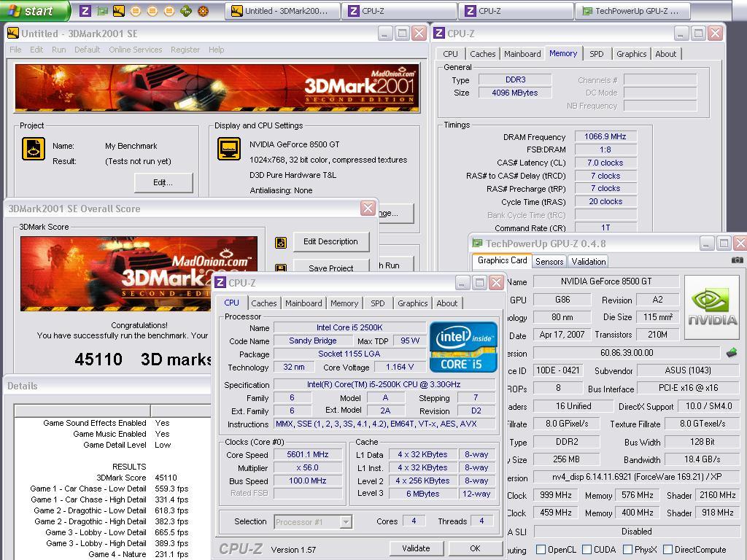The width and height of the screenshot is (747, 560).
Task: Select the Graphics Card tab in GPU-Z
Action: point(502,260)
